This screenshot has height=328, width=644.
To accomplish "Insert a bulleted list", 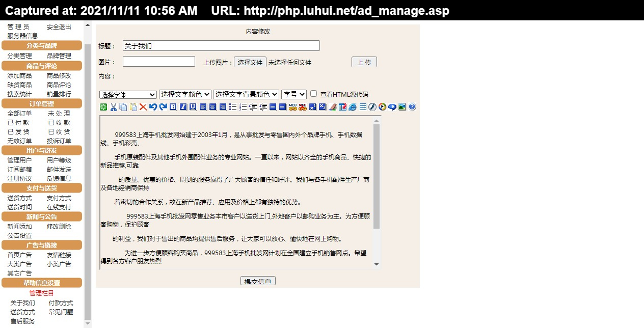I will [233, 107].
